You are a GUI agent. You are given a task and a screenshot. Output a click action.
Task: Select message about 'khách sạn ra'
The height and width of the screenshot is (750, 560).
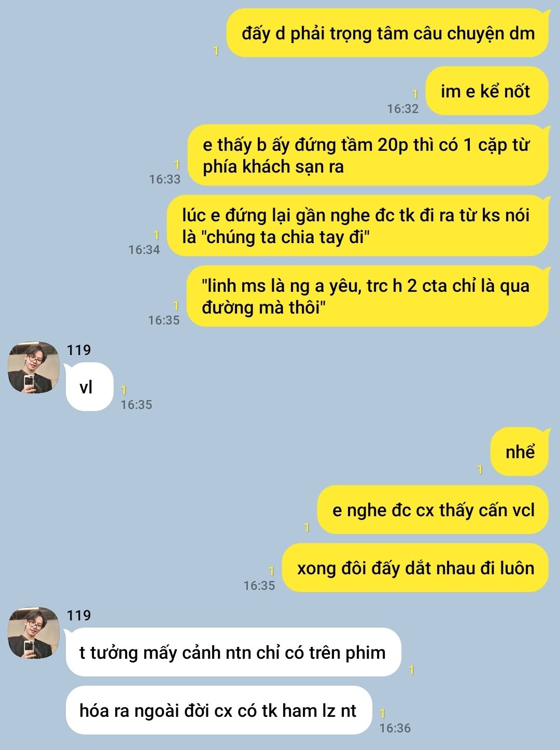coord(368,155)
